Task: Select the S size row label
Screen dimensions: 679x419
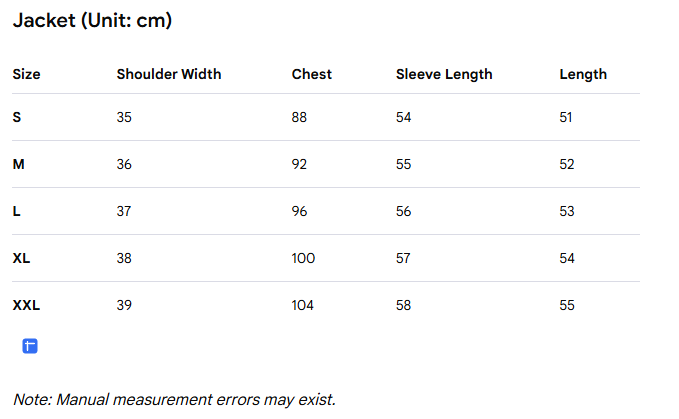Action: click(x=17, y=117)
